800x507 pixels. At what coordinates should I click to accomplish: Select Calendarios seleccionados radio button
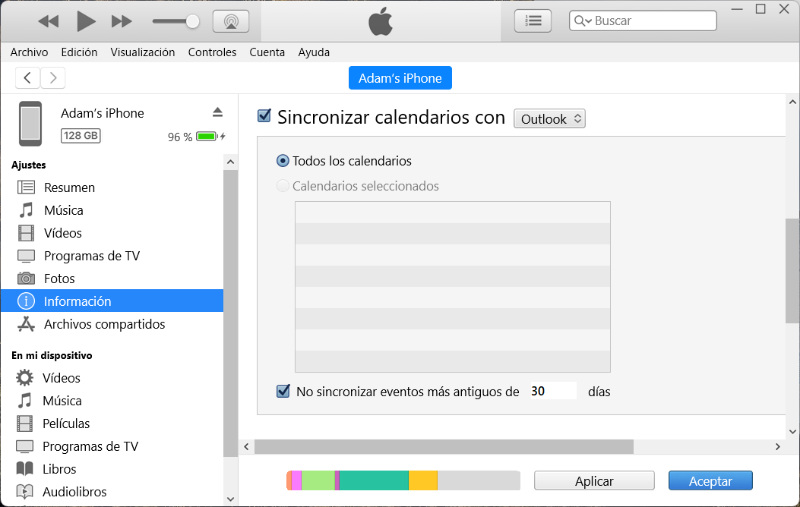click(x=282, y=186)
